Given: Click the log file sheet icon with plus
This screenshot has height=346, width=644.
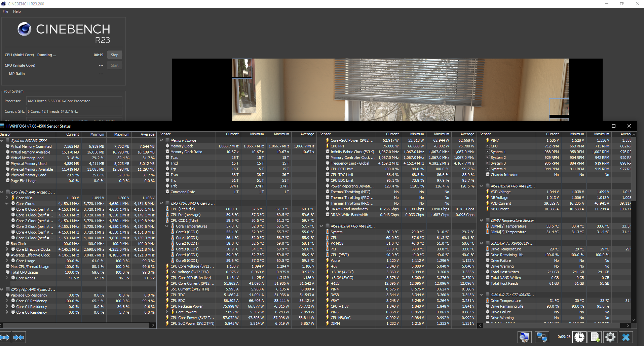Looking at the screenshot, I should pos(595,337).
